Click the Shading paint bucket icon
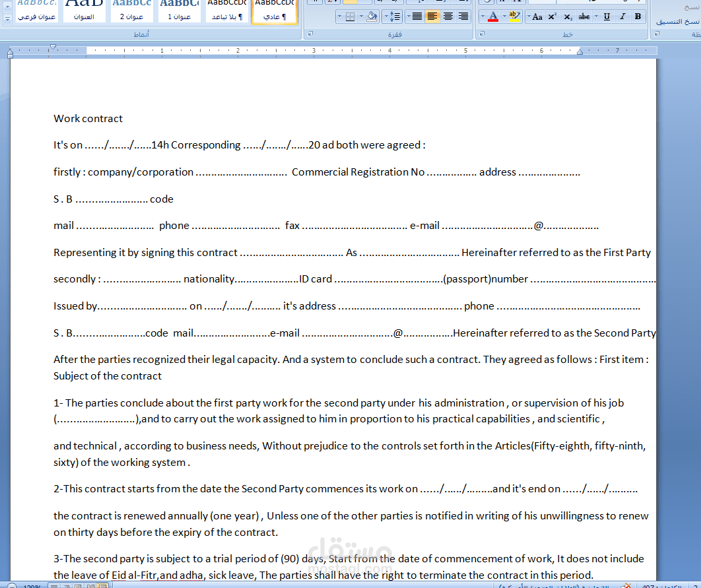 (372, 16)
